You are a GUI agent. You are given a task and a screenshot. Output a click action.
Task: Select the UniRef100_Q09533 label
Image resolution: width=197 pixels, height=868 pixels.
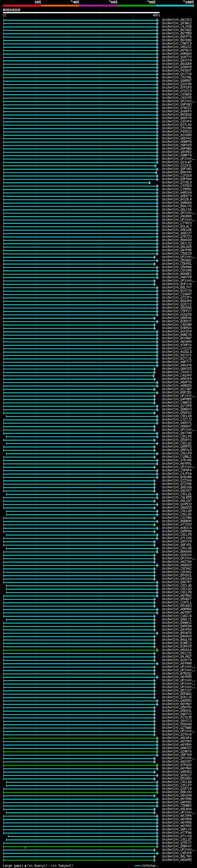tap(177, 504)
